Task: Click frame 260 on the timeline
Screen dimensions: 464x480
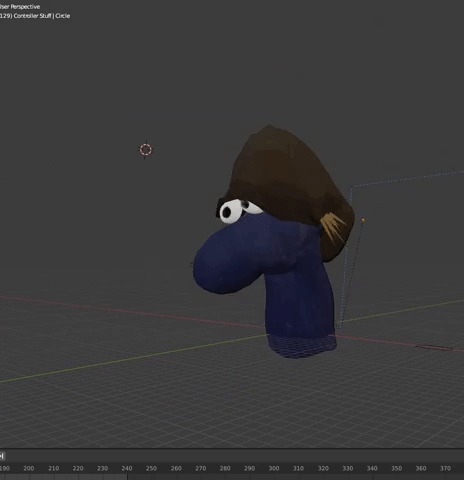Action: [x=176, y=468]
